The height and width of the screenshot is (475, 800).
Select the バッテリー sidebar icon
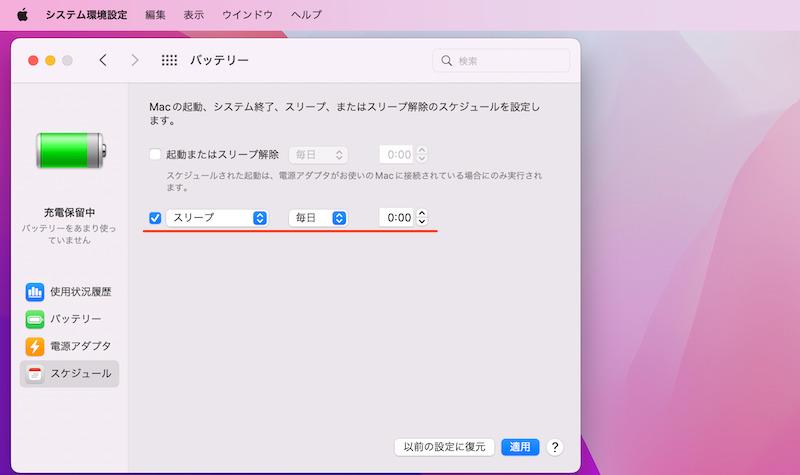coord(35,319)
